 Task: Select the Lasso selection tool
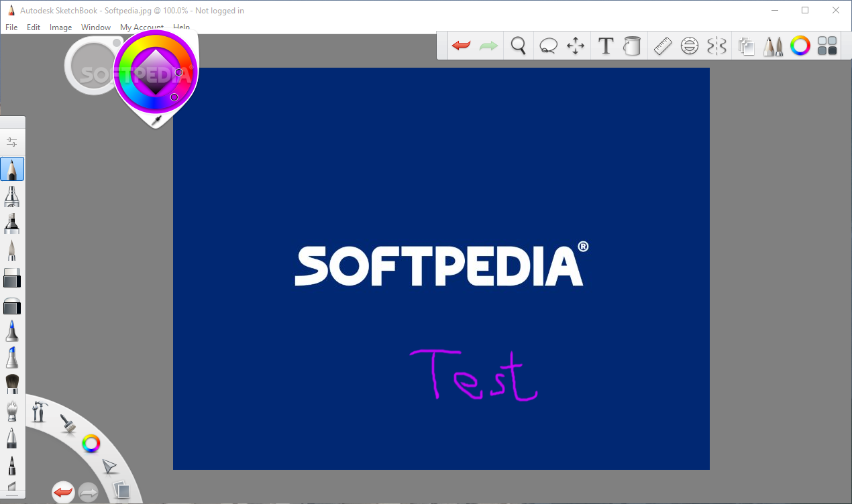point(548,46)
